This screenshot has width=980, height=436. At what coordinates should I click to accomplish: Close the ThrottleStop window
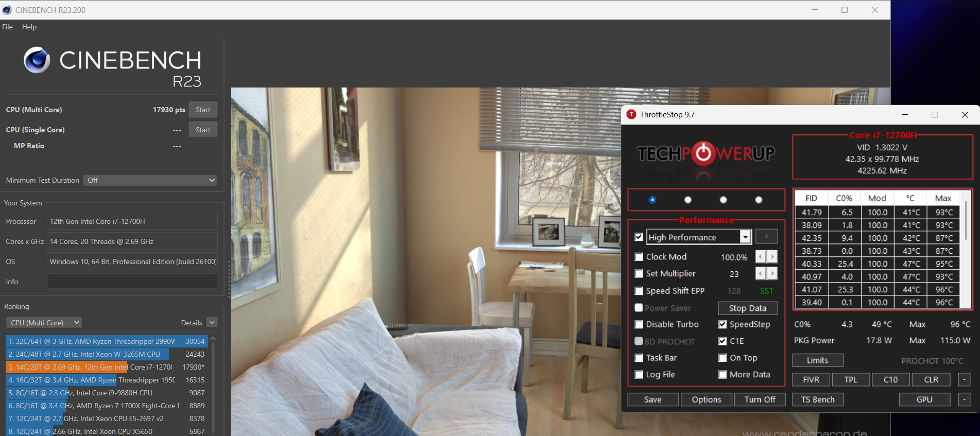click(965, 115)
